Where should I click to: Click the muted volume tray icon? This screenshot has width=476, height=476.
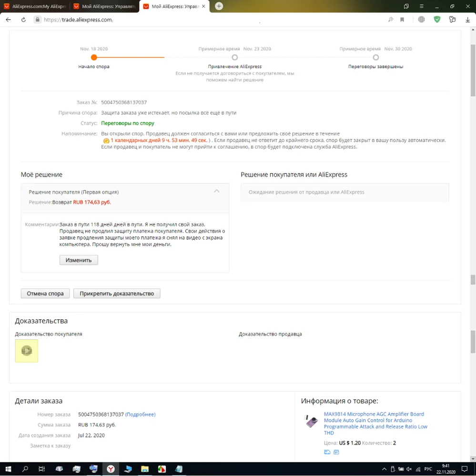409,469
